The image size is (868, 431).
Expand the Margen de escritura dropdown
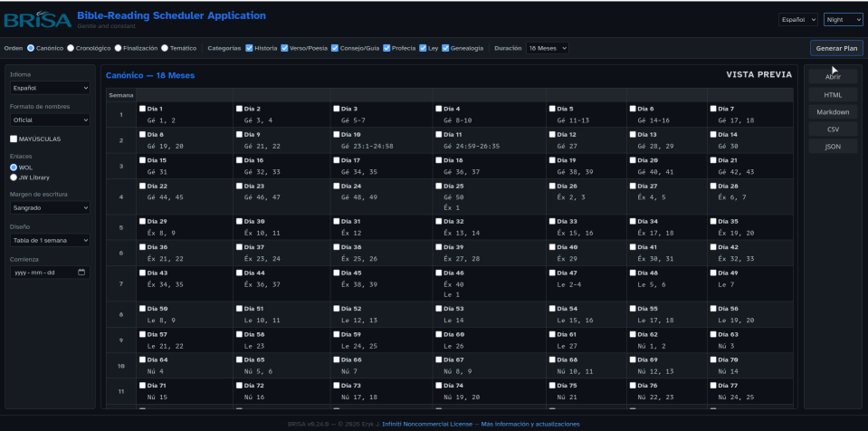click(x=50, y=207)
